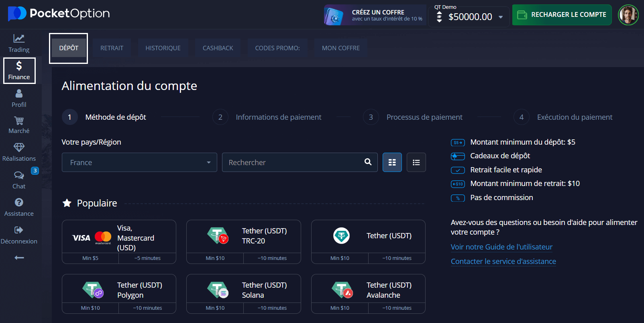Screen dimensions: 644x323
Task: Click the Tether Polygon coin icon
Action: [93, 290]
